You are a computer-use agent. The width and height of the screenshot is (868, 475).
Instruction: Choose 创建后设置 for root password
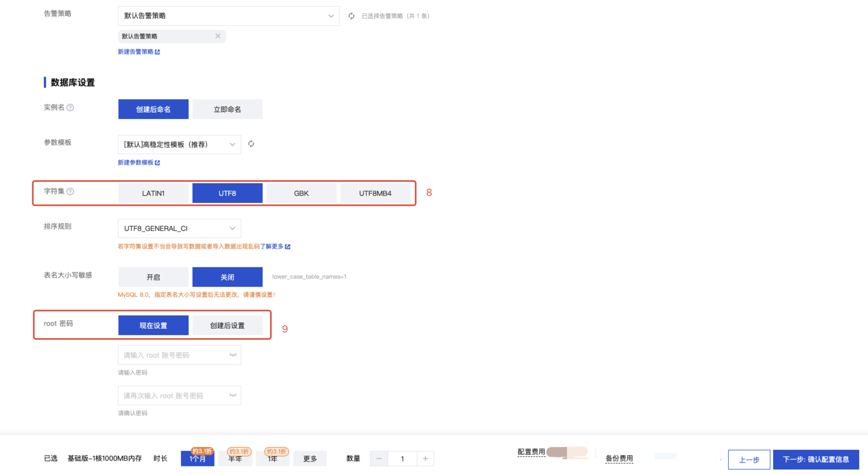click(227, 325)
